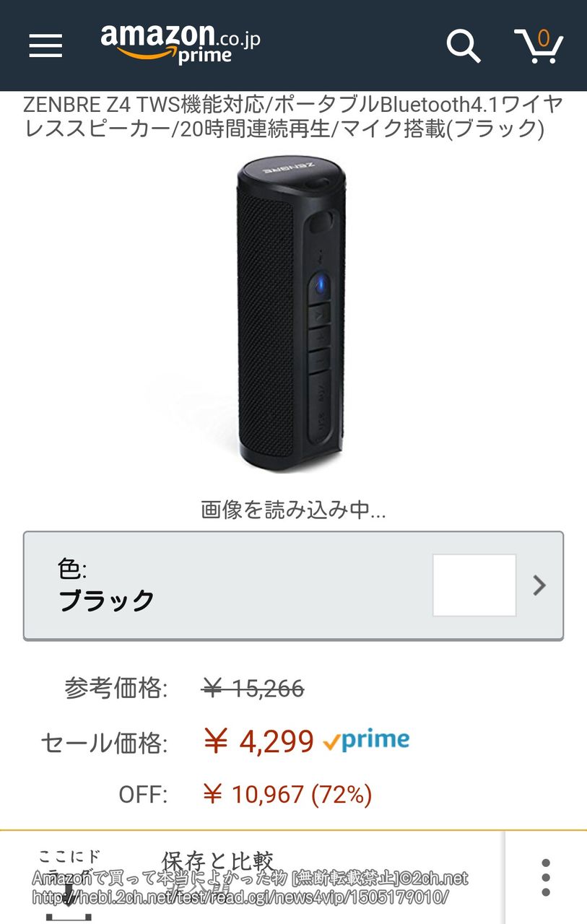Open the hamburger navigation menu
This screenshot has height=924, width=587.
45,45
